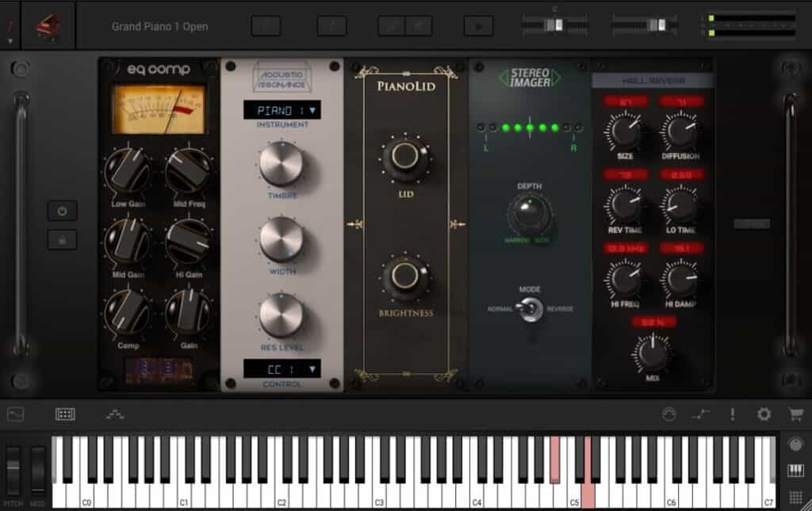Click the reverb Size knob
Image resolution: width=812 pixels, height=511 pixels.
(625, 131)
